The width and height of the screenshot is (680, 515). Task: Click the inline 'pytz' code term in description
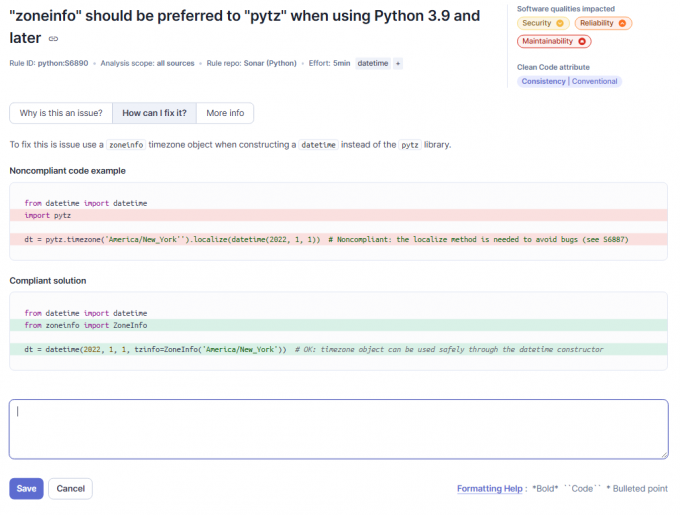pos(410,145)
